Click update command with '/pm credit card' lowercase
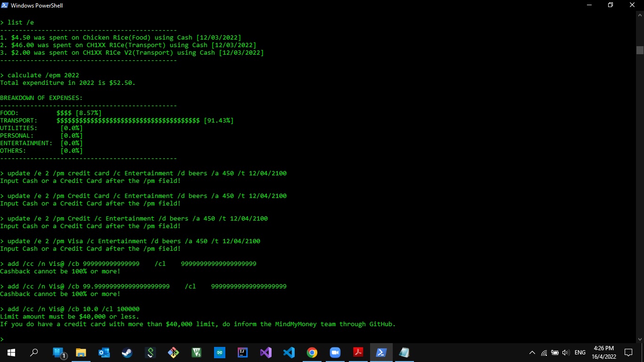The image size is (644, 362). coord(143,173)
